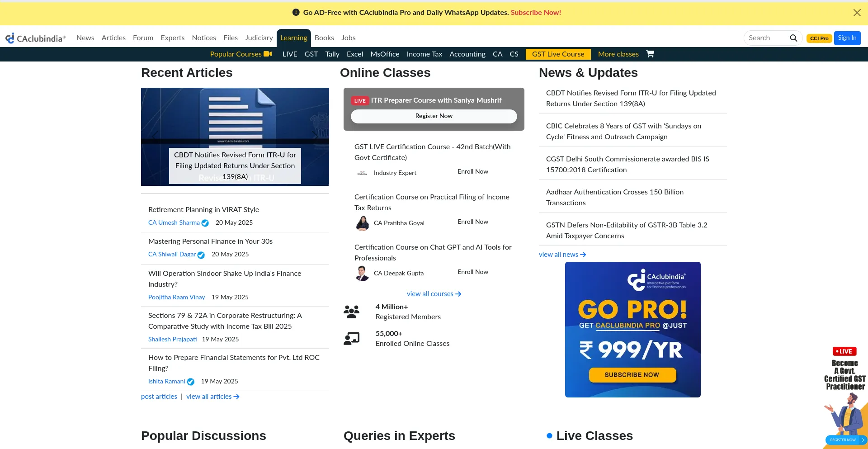The width and height of the screenshot is (868, 449).
Task: Click the blue dot beside Live Classes
Action: pyautogui.click(x=549, y=436)
